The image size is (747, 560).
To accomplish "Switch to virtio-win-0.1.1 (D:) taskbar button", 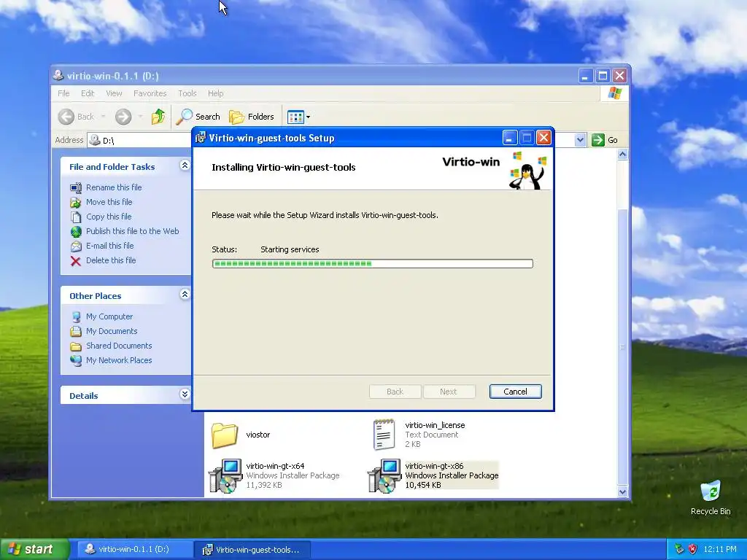I will tap(134, 549).
